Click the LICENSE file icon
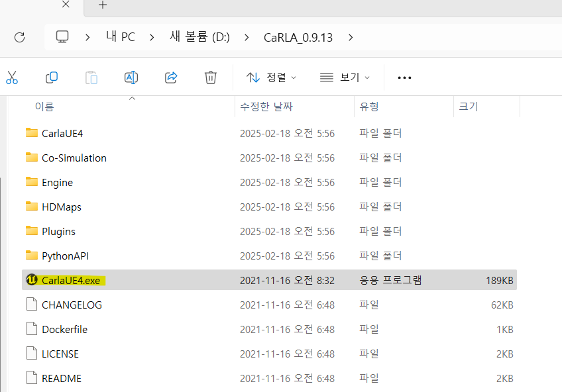This screenshot has width=562, height=392. [x=32, y=354]
